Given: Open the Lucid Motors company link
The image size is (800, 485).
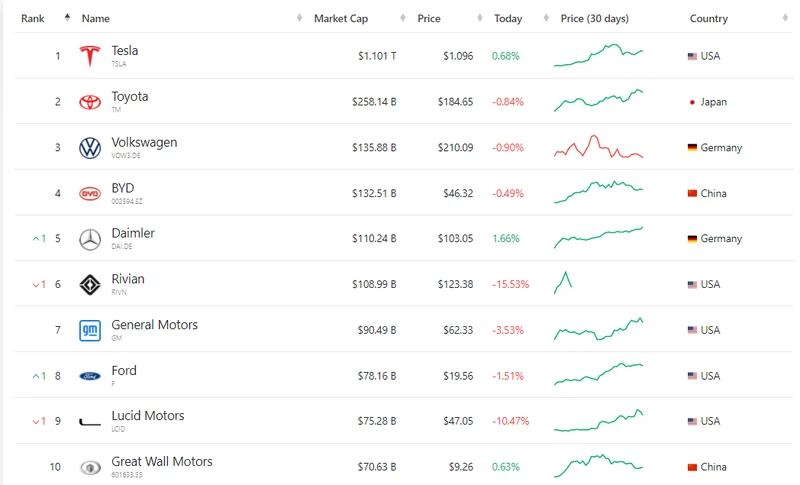Looking at the screenshot, I should 148,416.
